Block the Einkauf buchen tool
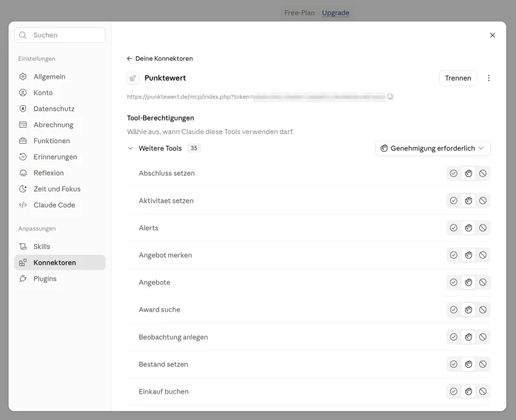This screenshot has width=516, height=420. pyautogui.click(x=482, y=392)
